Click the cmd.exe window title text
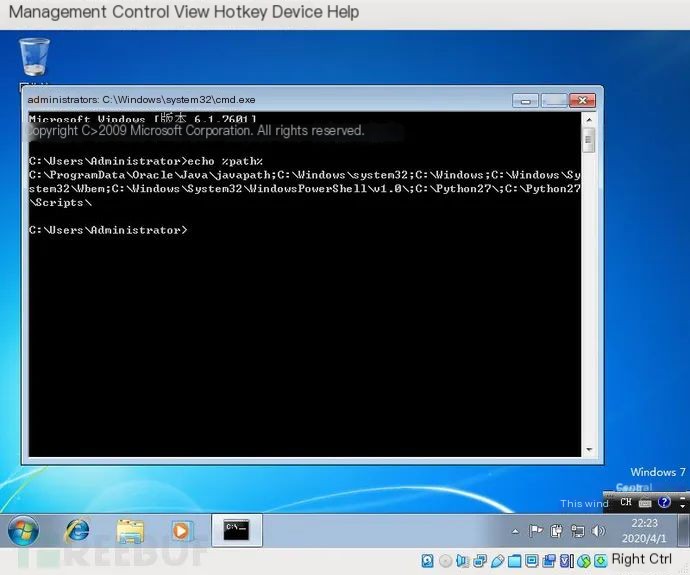The image size is (690, 575). coord(141,100)
